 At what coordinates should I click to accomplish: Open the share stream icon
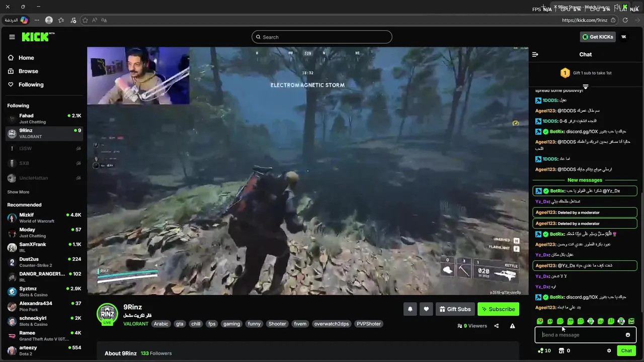pos(497,326)
